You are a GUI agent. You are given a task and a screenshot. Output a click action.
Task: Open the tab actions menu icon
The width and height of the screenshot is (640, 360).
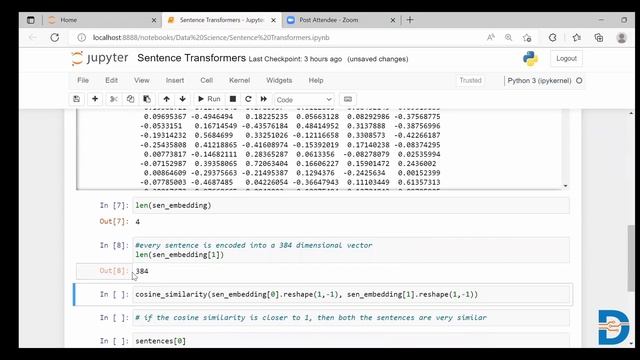[31, 20]
